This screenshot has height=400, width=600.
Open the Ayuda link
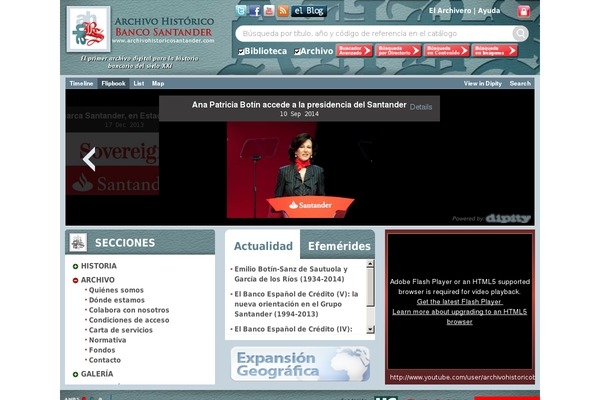pyautogui.click(x=489, y=11)
